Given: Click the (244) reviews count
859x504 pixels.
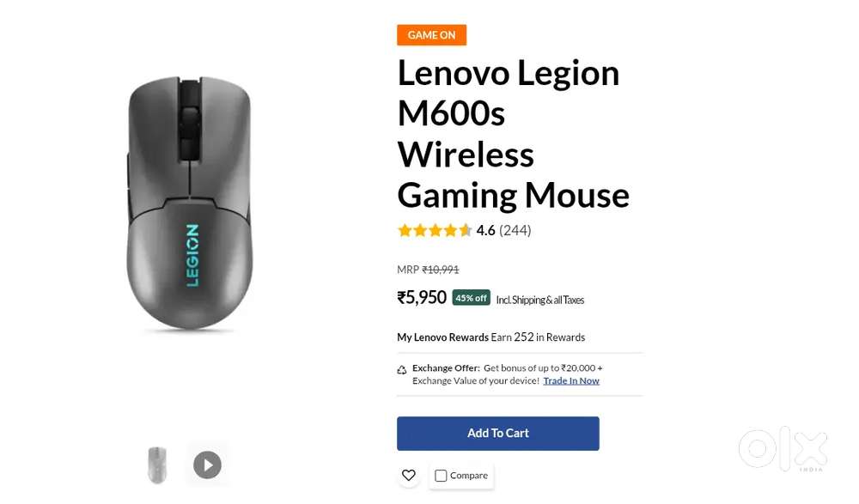Looking at the screenshot, I should coord(515,230).
